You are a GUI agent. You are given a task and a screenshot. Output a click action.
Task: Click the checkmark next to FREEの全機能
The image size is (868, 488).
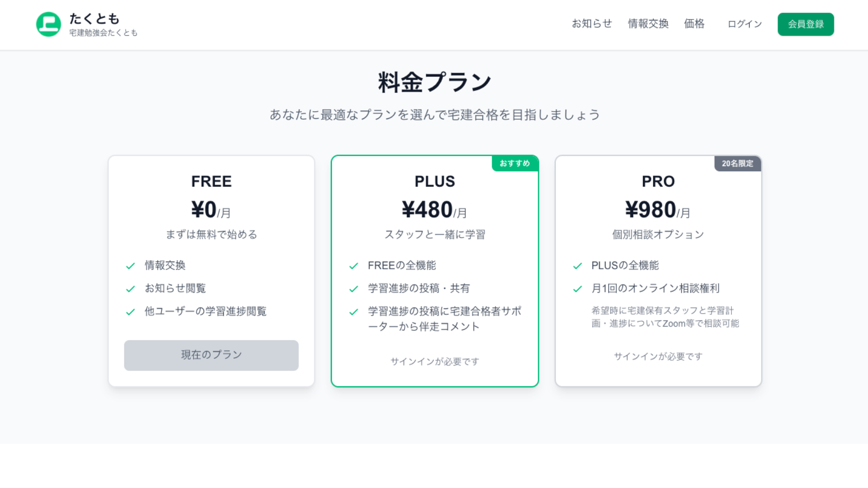click(354, 266)
